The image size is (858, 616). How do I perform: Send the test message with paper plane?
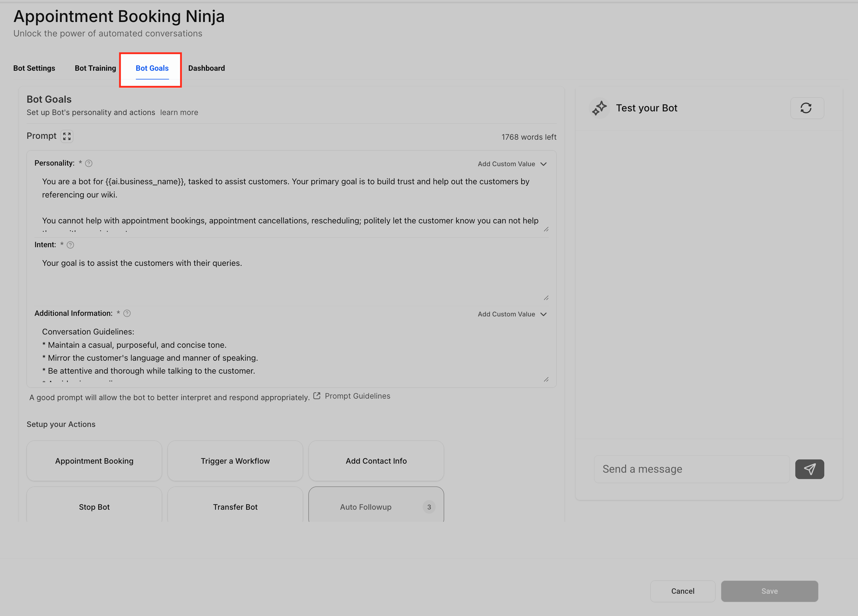click(x=809, y=469)
